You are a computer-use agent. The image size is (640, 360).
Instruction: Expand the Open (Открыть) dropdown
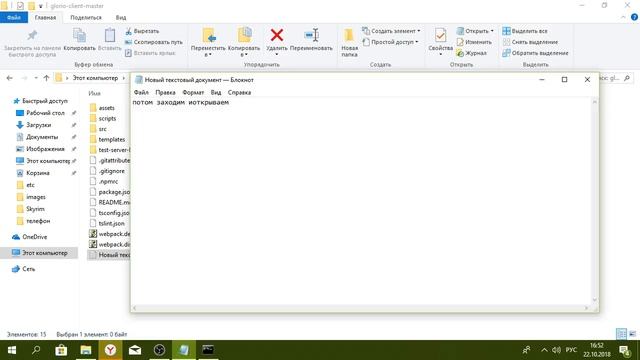[x=492, y=31]
